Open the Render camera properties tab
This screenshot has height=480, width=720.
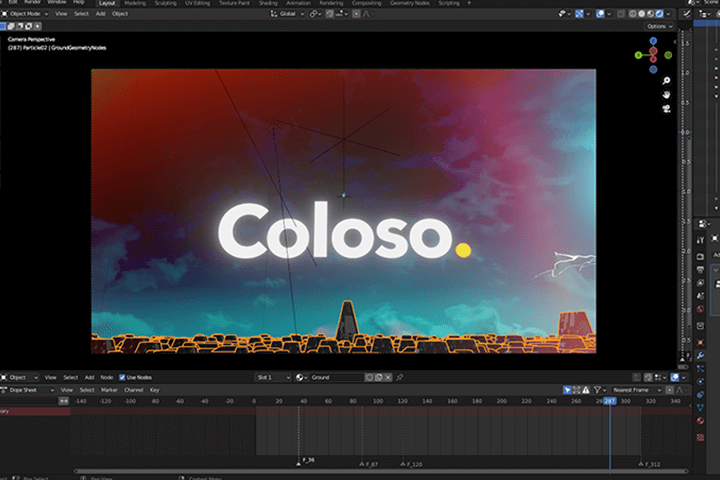pyautogui.click(x=700, y=256)
